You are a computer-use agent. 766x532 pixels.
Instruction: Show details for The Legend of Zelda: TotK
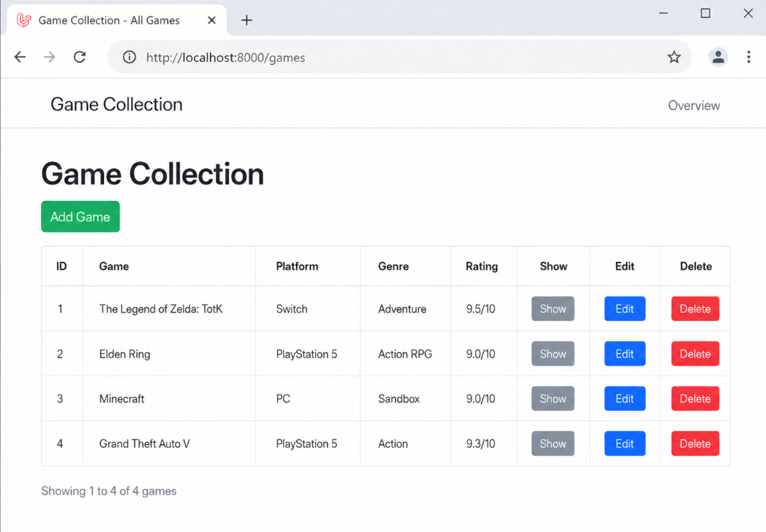[553, 309]
